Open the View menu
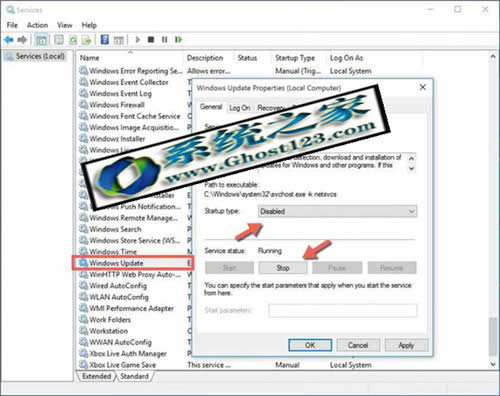The image size is (500, 396). pyautogui.click(x=64, y=25)
